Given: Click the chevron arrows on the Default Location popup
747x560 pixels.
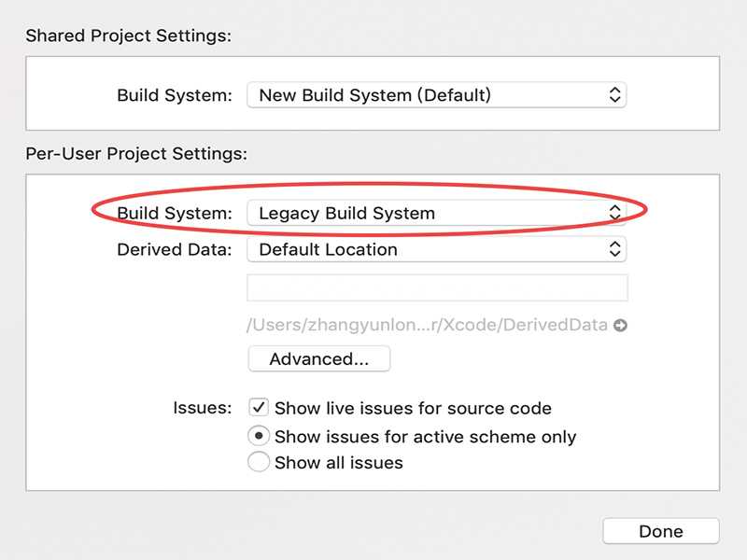Looking at the screenshot, I should (614, 249).
